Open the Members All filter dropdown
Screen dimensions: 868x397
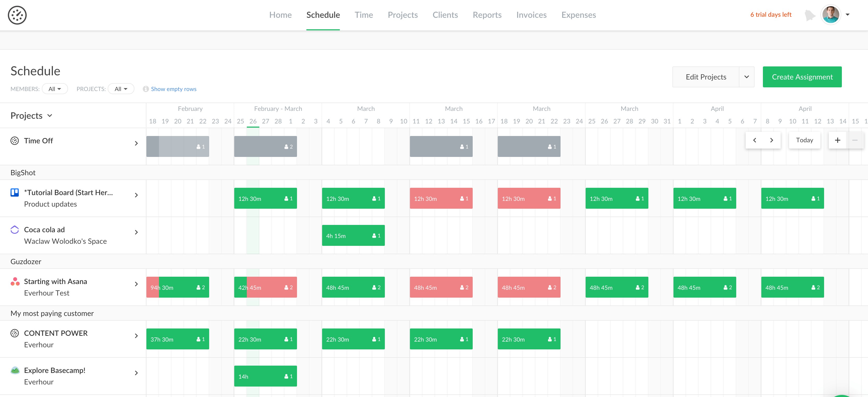(x=55, y=89)
